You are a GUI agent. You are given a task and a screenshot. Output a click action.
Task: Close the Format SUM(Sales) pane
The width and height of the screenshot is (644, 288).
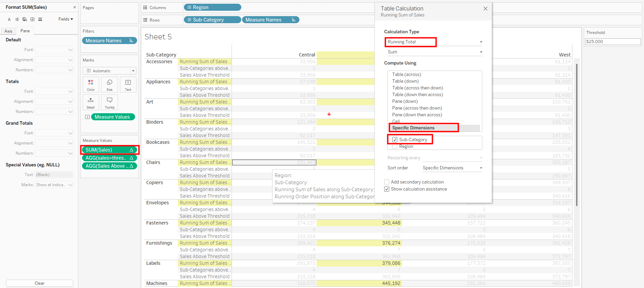(75, 7)
